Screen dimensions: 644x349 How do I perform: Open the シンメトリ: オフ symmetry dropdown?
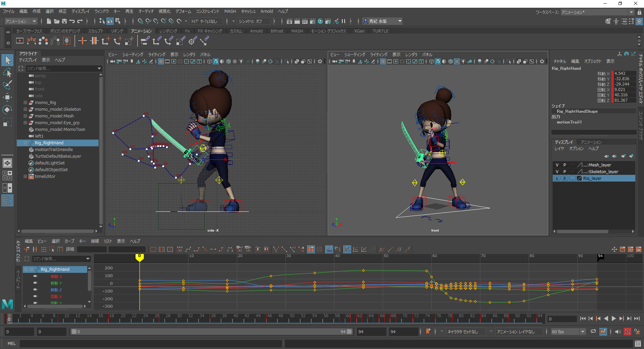254,21
